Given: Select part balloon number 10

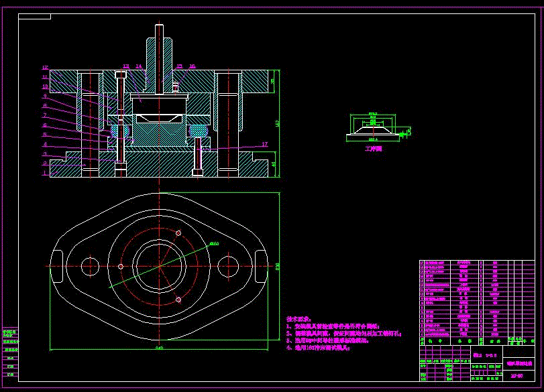Looking at the screenshot, I should point(45,86).
